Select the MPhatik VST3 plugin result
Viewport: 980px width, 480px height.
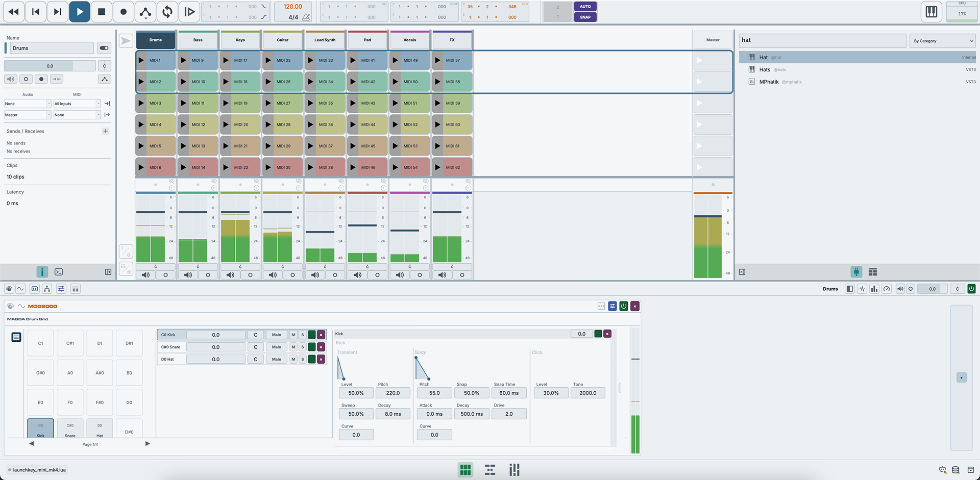coord(857,82)
